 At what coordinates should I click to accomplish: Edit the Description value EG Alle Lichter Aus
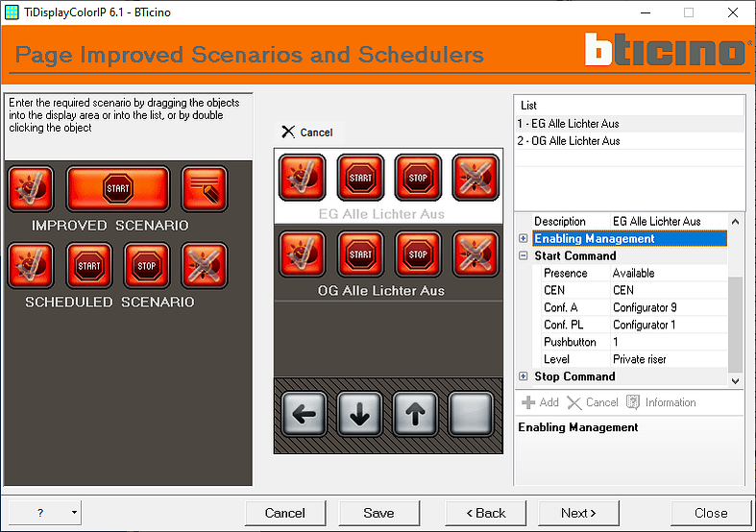(669, 221)
